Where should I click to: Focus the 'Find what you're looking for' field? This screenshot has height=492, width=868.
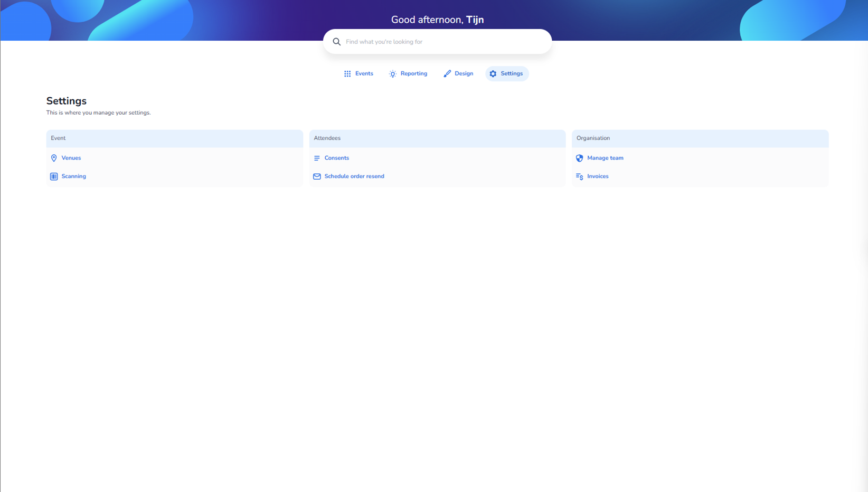444,42
